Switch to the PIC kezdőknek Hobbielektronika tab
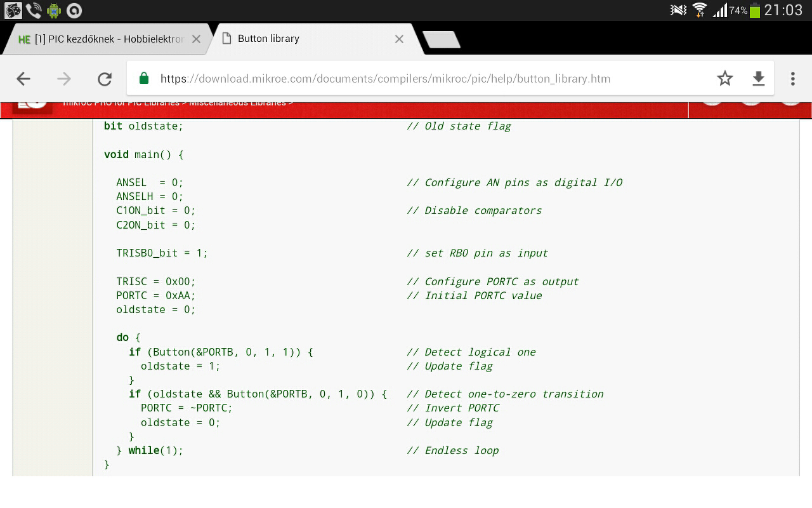Viewport: 812px width, 508px height. tap(109, 39)
